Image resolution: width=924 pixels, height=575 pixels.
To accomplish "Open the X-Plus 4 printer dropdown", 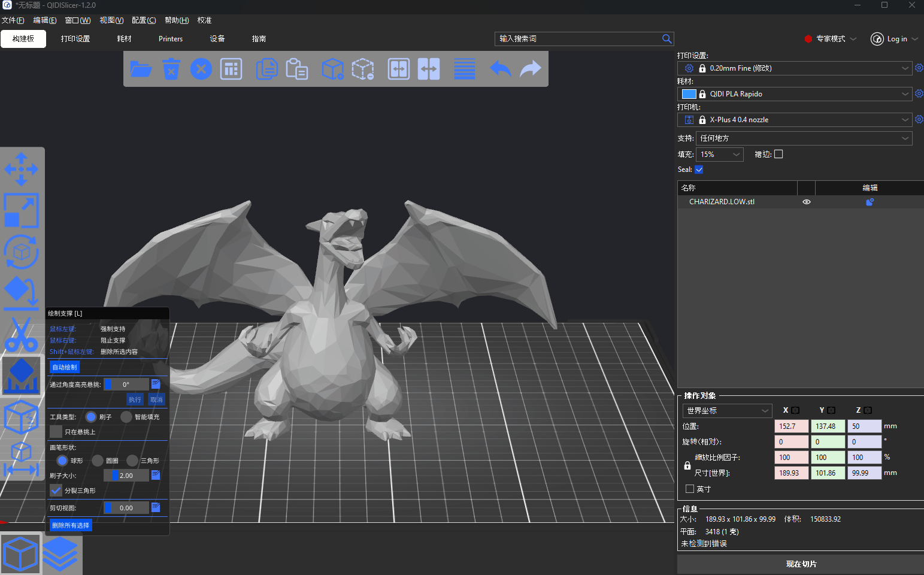I will click(x=795, y=120).
